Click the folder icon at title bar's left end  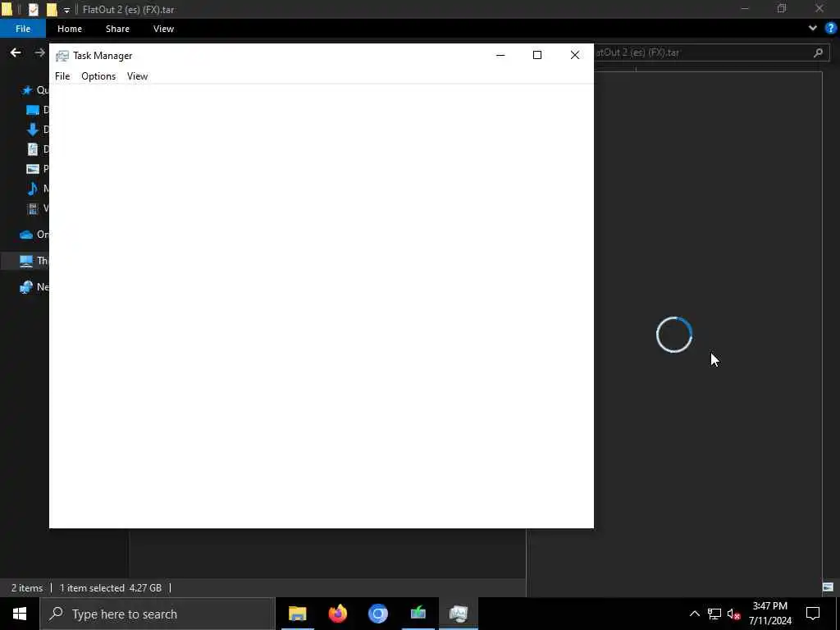(7, 9)
